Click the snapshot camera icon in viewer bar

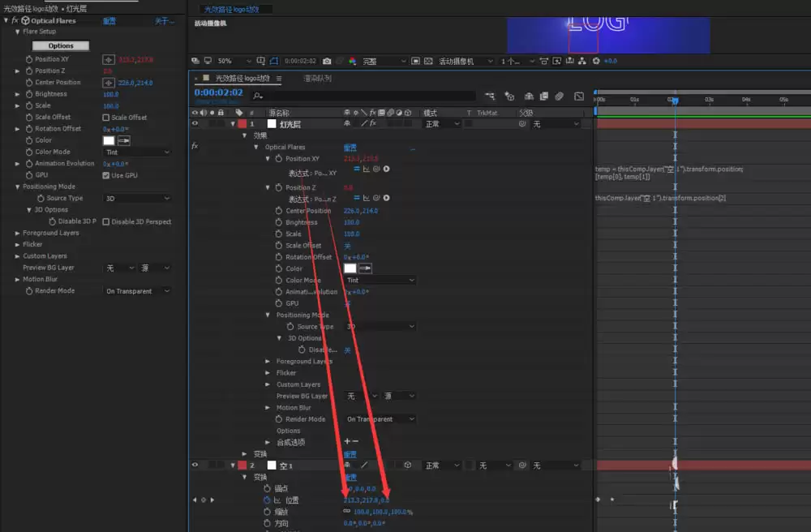(327, 61)
